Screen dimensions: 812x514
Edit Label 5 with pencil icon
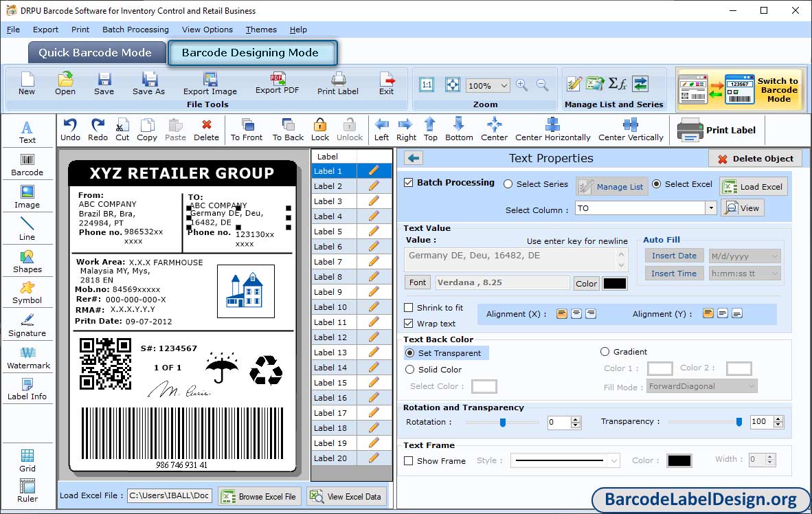click(x=374, y=231)
